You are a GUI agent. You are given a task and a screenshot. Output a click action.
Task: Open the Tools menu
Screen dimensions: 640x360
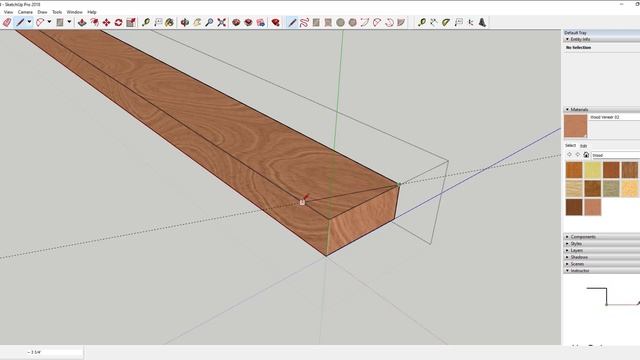coord(57,12)
